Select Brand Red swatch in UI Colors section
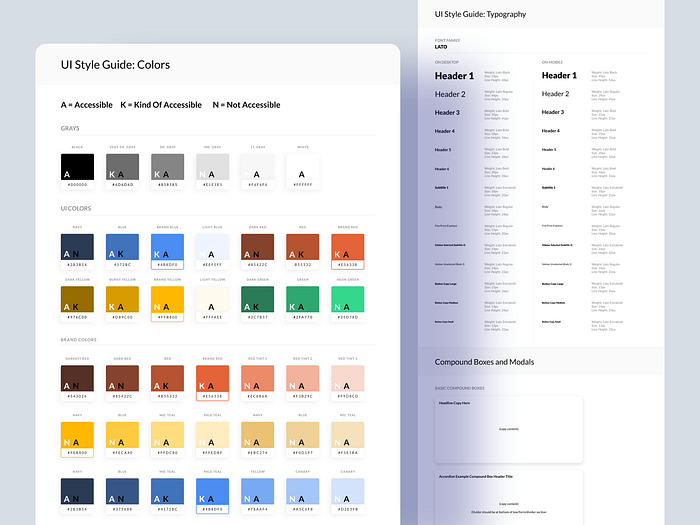Image resolution: width=700 pixels, height=525 pixels. coord(348,251)
